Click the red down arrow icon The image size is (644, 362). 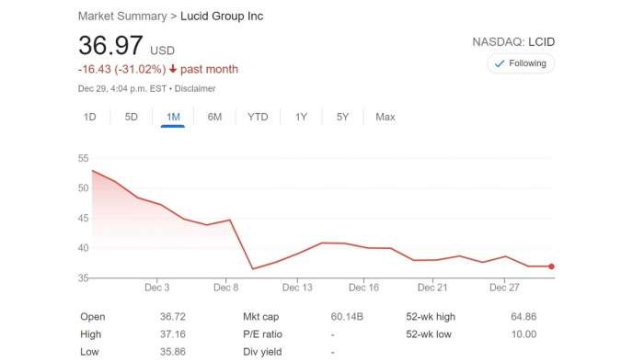[173, 69]
